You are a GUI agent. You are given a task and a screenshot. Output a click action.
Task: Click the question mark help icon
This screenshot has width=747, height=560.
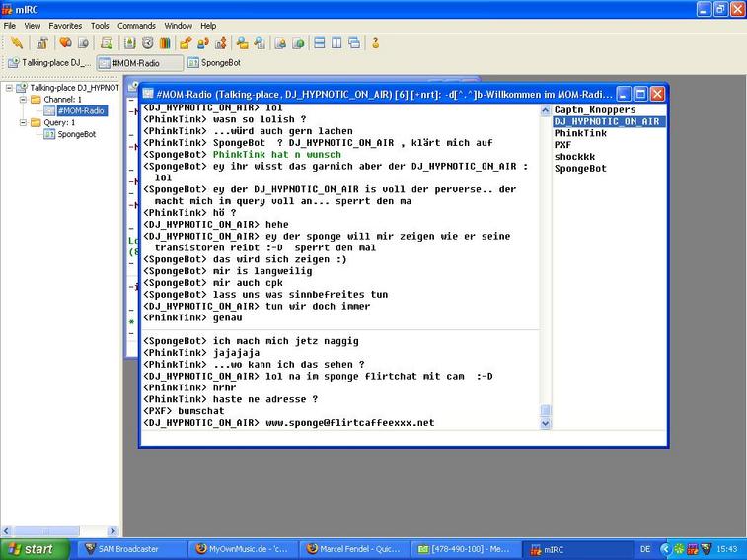pyautogui.click(x=375, y=43)
